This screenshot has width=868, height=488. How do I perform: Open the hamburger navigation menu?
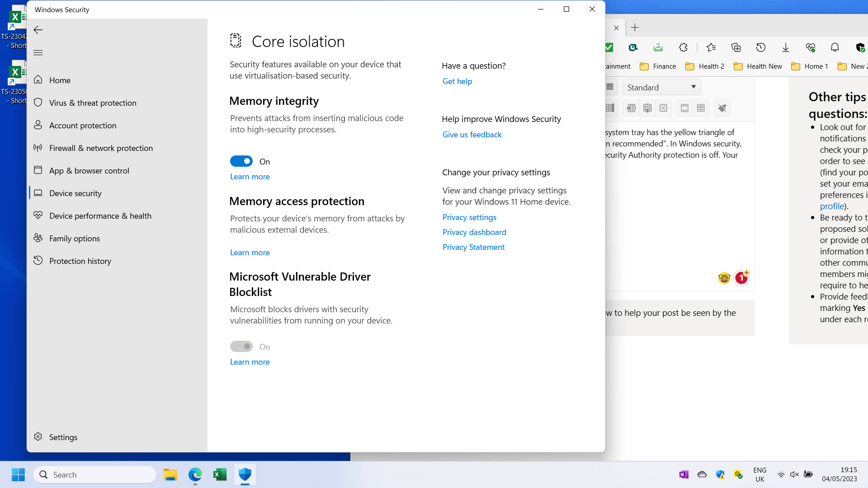tap(38, 53)
